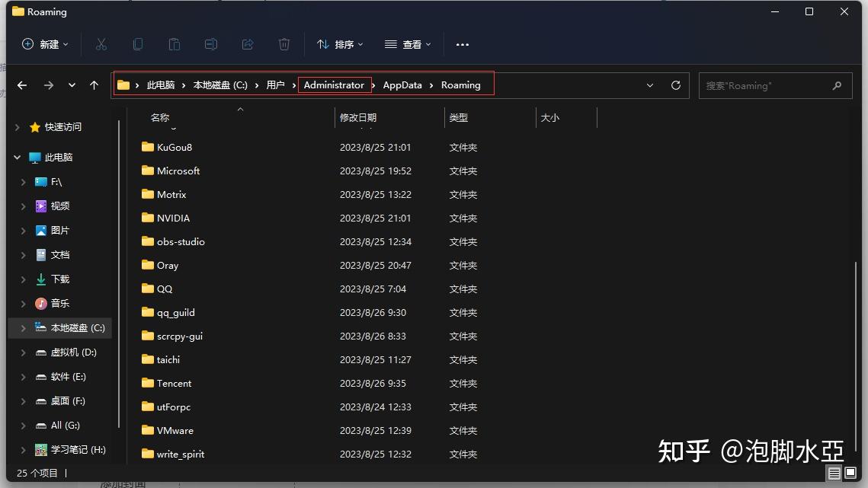Select the KuGou8 folder
The height and width of the screenshot is (488, 868).
(174, 147)
